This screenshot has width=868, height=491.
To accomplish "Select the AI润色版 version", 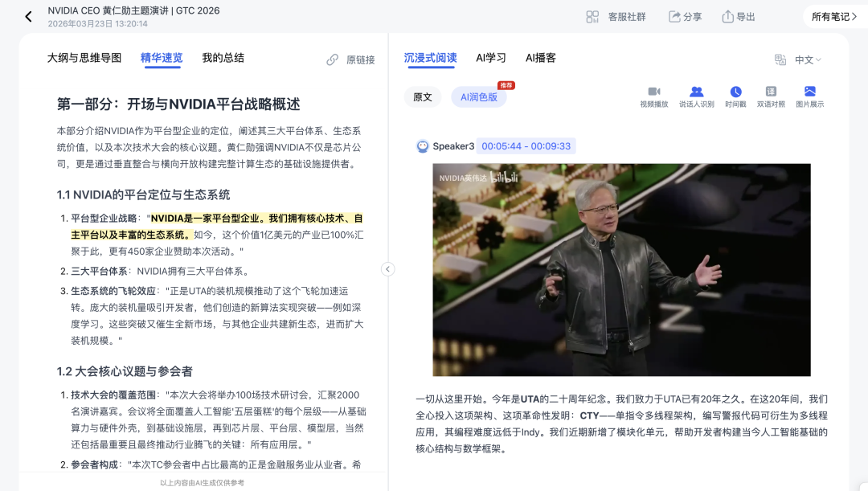I will 479,97.
